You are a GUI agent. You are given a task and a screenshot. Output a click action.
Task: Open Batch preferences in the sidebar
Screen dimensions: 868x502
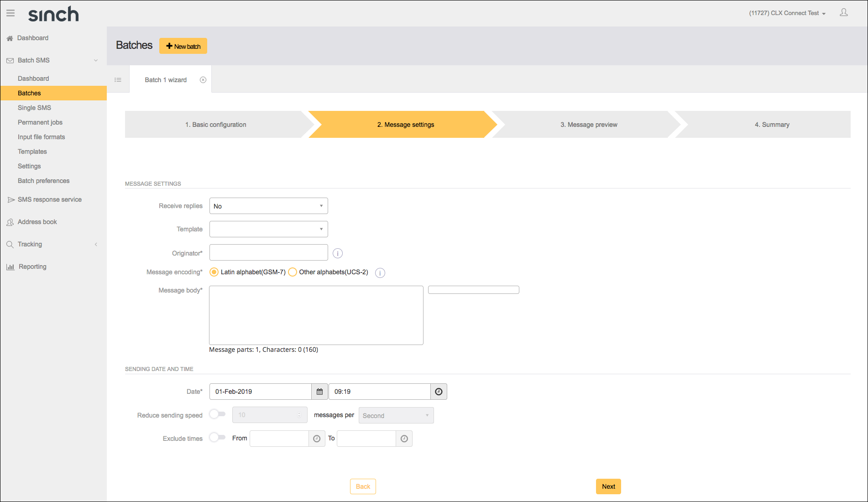coord(43,181)
